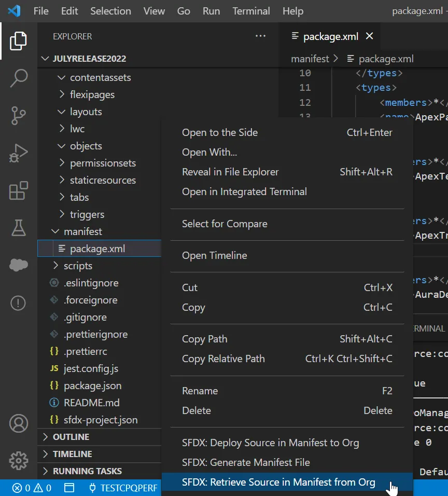The width and height of the screenshot is (448, 496).
Task: Open the Search view in activity bar
Action: (x=19, y=78)
